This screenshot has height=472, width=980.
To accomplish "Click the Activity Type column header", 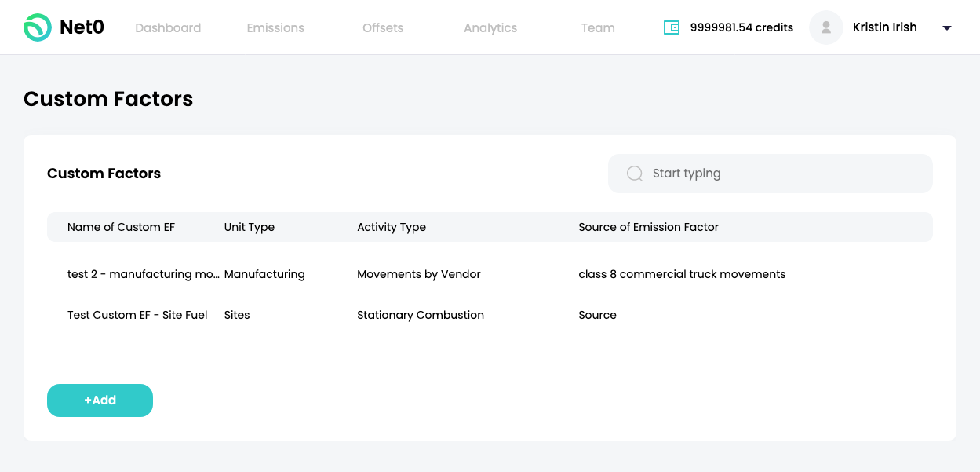I will pos(392,227).
